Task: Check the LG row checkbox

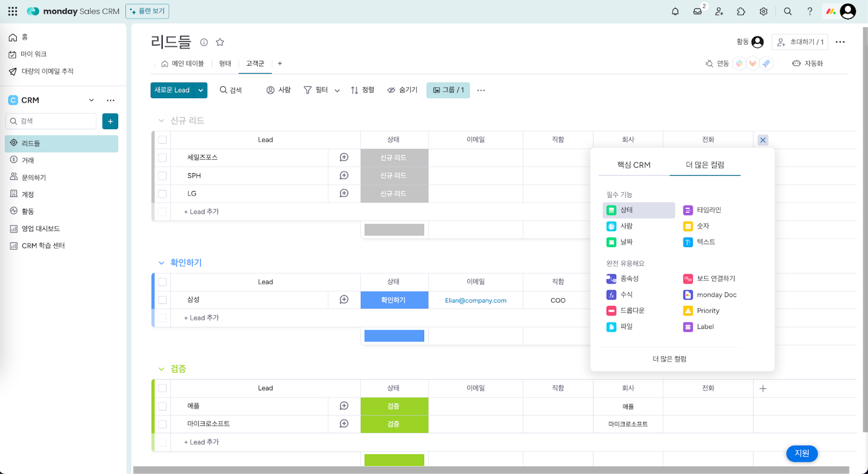Action: tap(162, 193)
